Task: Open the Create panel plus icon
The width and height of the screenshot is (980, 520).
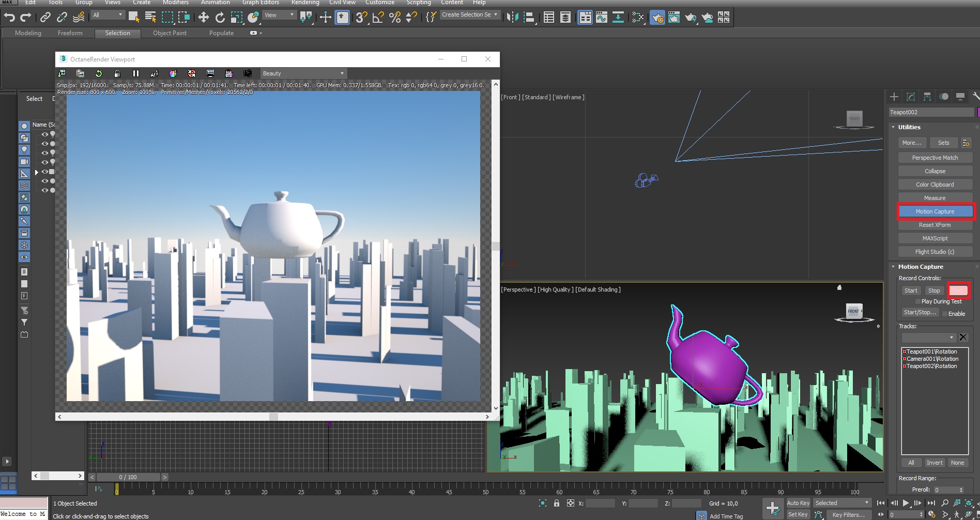Action: click(894, 97)
